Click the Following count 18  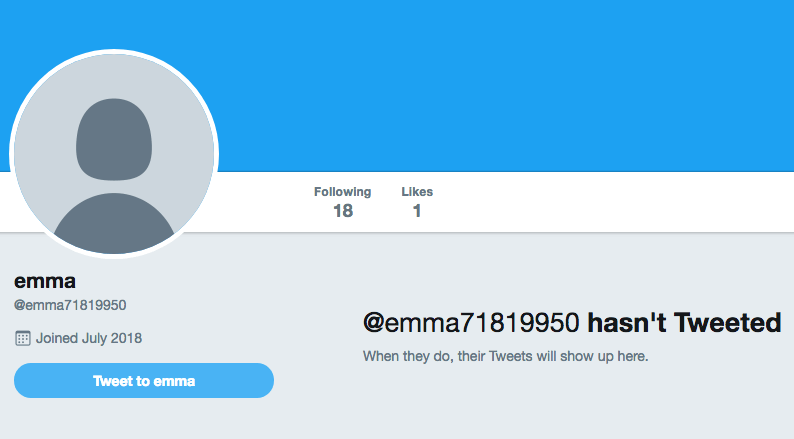(343, 211)
